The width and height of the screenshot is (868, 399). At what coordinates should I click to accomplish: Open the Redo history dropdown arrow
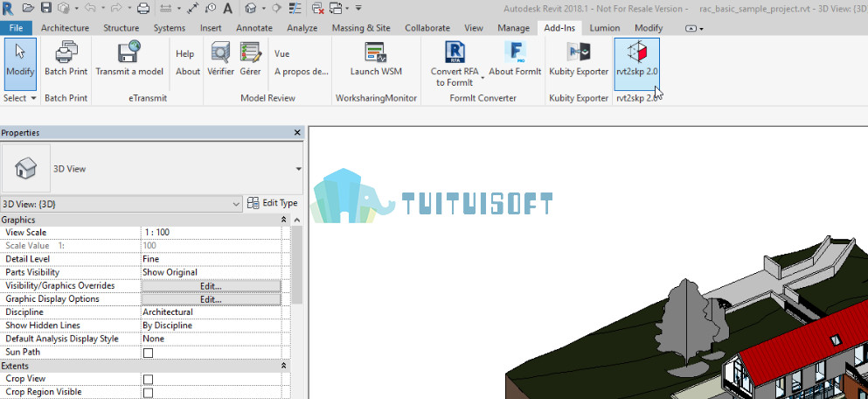[129, 9]
